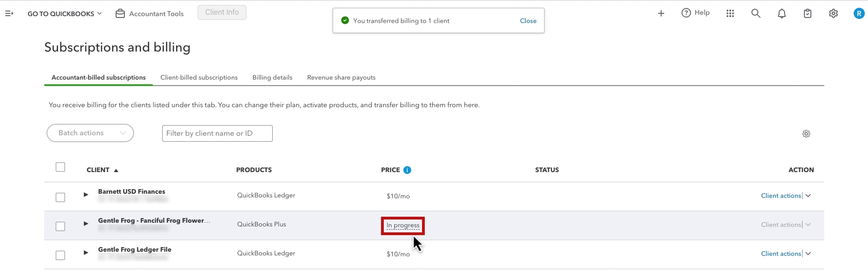The image size is (868, 277).
Task: Click the price info icon
Action: pos(407,170)
